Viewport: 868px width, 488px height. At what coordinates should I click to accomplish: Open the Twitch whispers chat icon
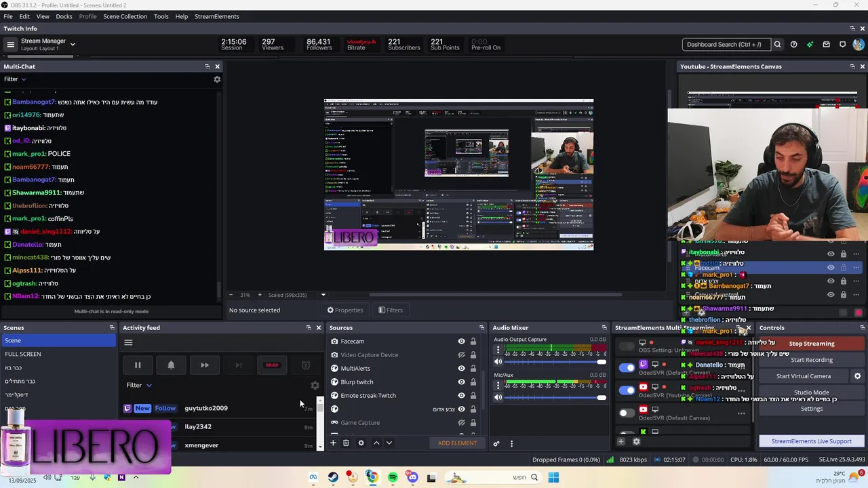(842, 45)
